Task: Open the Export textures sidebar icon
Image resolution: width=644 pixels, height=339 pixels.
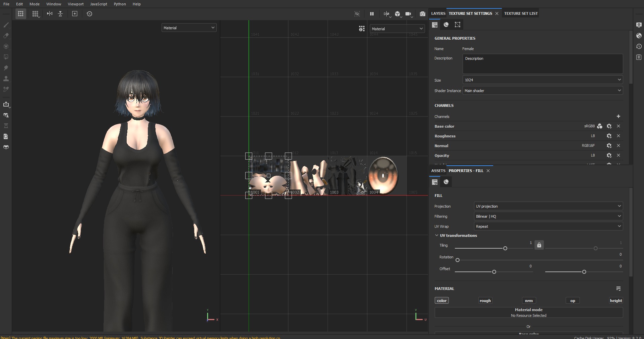Action: [x=6, y=104]
